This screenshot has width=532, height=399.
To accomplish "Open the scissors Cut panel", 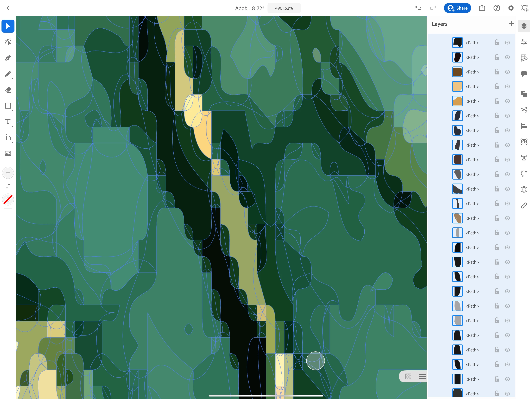I will [524, 110].
